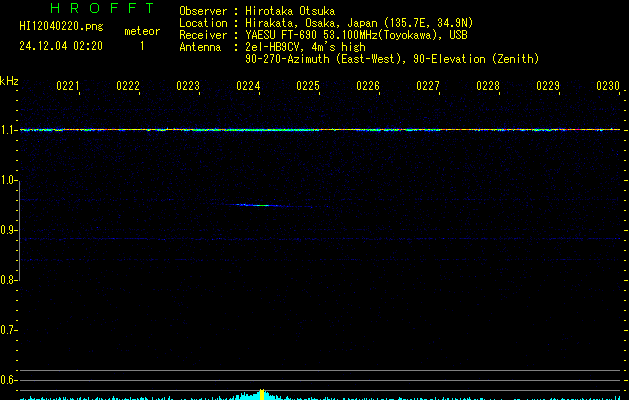Click time marker 0223
629x400 pixels.
pyautogui.click(x=187, y=86)
